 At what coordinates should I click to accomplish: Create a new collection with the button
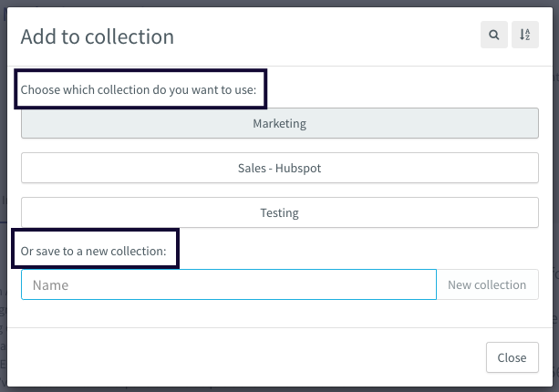[x=487, y=284]
